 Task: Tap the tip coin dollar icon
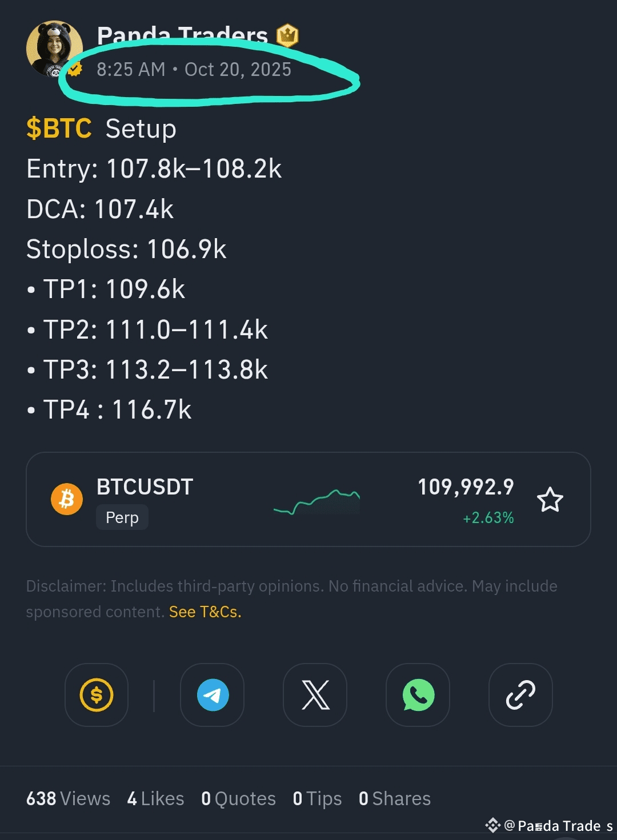point(97,695)
